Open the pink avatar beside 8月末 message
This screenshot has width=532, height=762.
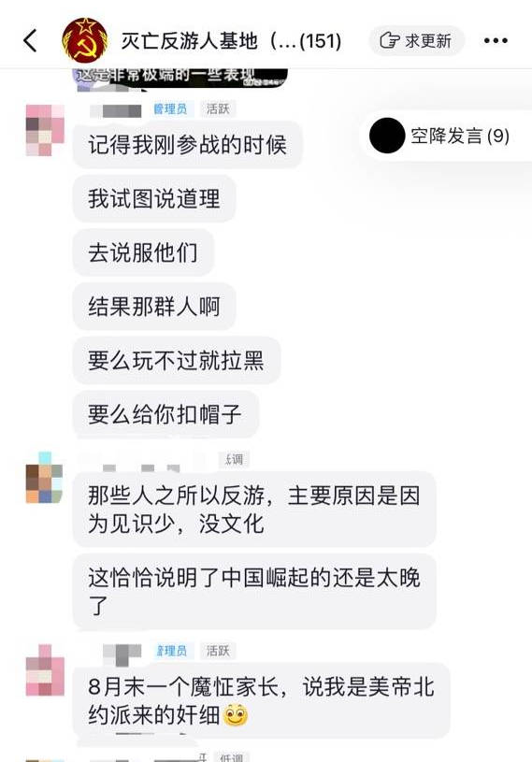pos(45,670)
